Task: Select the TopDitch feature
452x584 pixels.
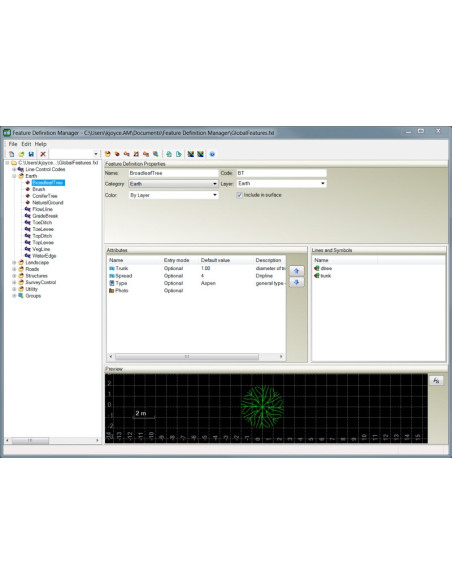Action: [x=42, y=236]
